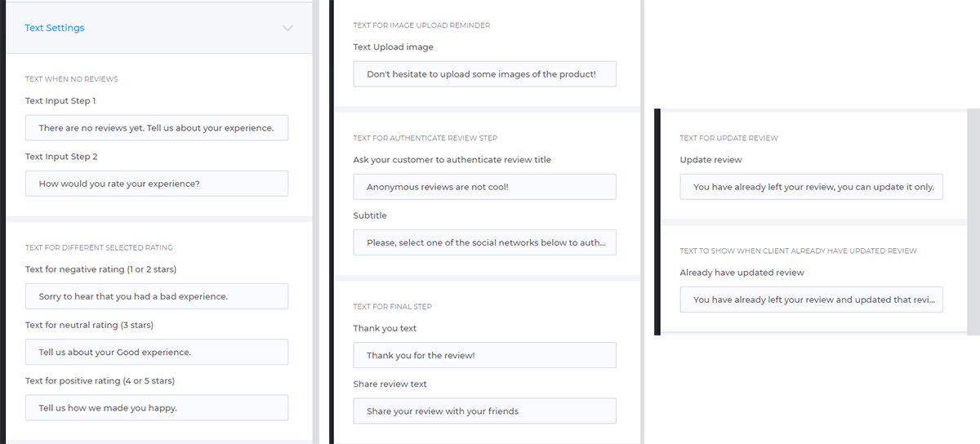
Task: Select the neutral rating text field
Action: pos(157,353)
